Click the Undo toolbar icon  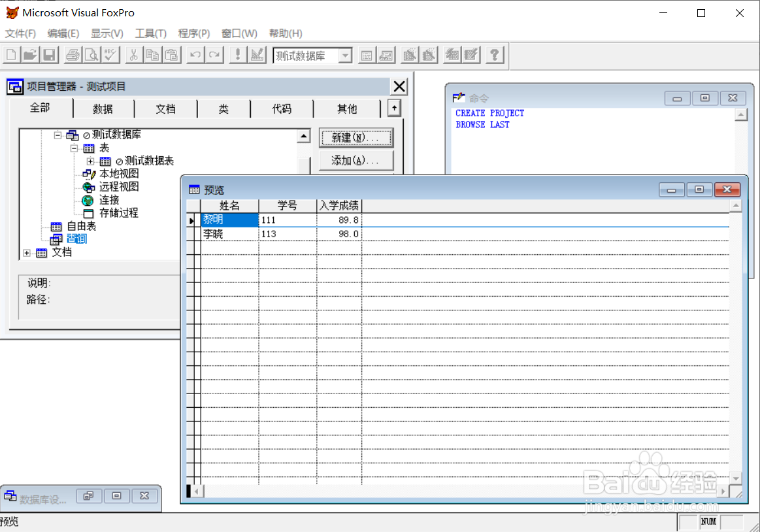point(195,56)
